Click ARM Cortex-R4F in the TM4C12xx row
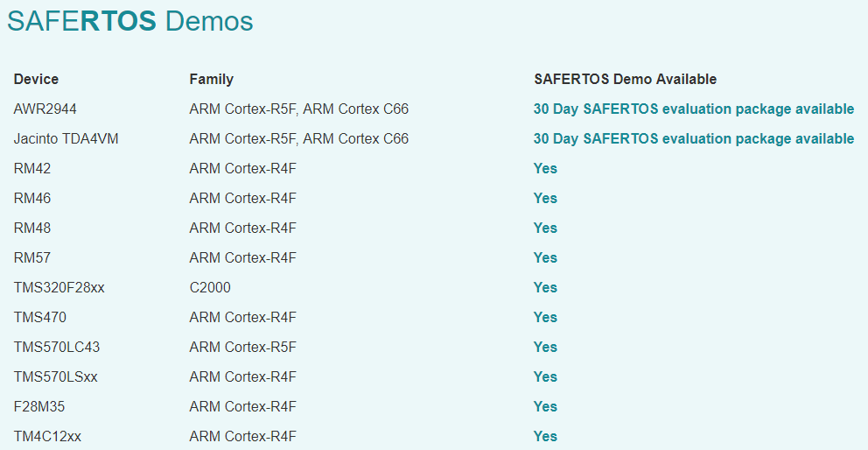This screenshot has height=450, width=868. (242, 436)
